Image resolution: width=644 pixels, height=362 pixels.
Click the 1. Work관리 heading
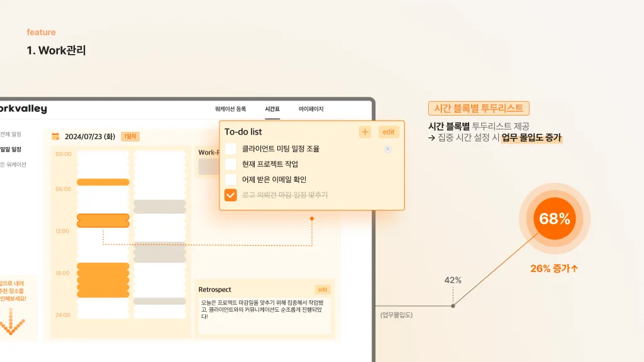[56, 50]
